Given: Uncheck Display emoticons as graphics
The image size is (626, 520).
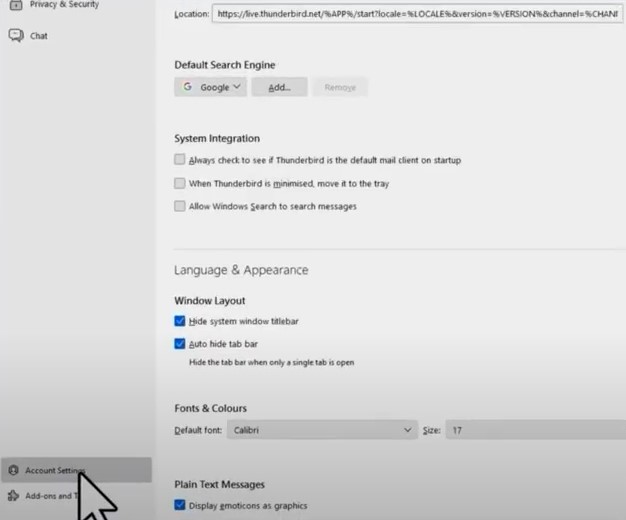Looking at the screenshot, I should (180, 505).
